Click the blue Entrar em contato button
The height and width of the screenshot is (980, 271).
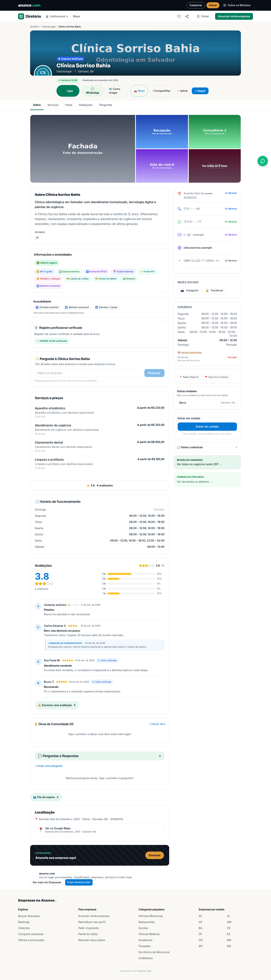(x=207, y=426)
